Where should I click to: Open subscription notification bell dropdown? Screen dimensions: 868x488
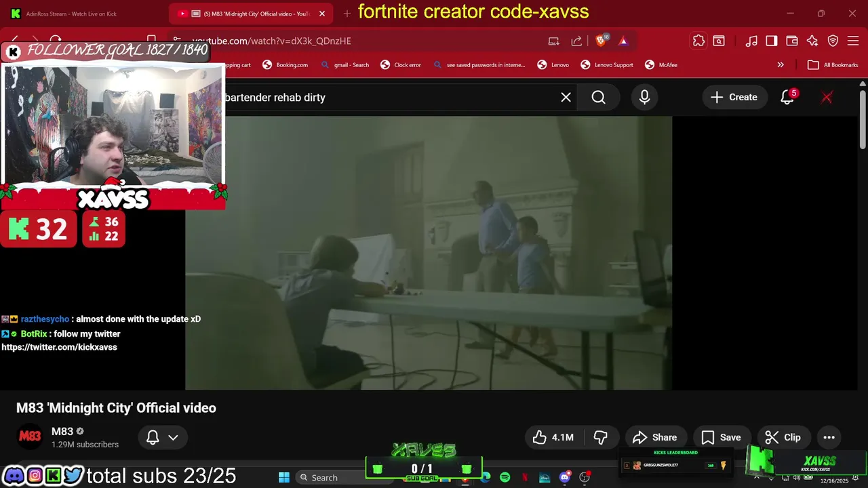tap(163, 437)
